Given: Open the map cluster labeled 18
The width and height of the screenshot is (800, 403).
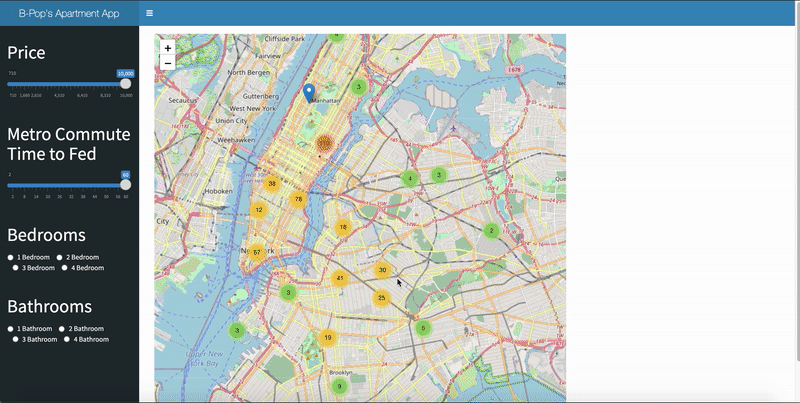Looking at the screenshot, I should click(343, 227).
